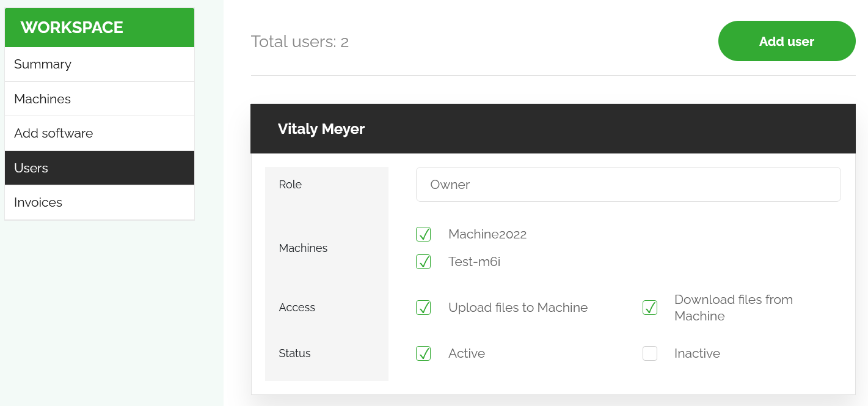Select the Users menu item
The width and height of the screenshot is (868, 406).
(100, 168)
